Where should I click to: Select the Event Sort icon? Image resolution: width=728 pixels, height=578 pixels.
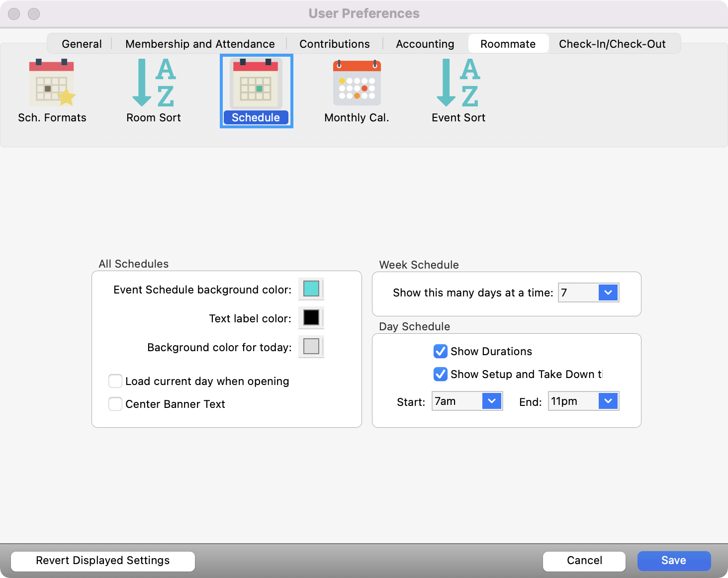point(458,83)
